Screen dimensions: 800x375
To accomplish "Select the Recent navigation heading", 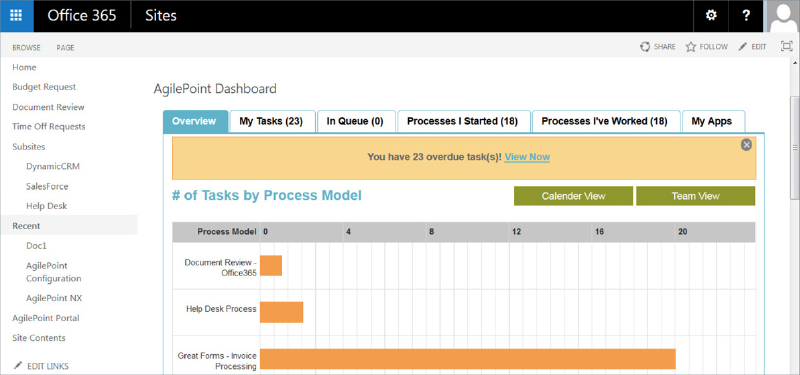I will tap(26, 226).
